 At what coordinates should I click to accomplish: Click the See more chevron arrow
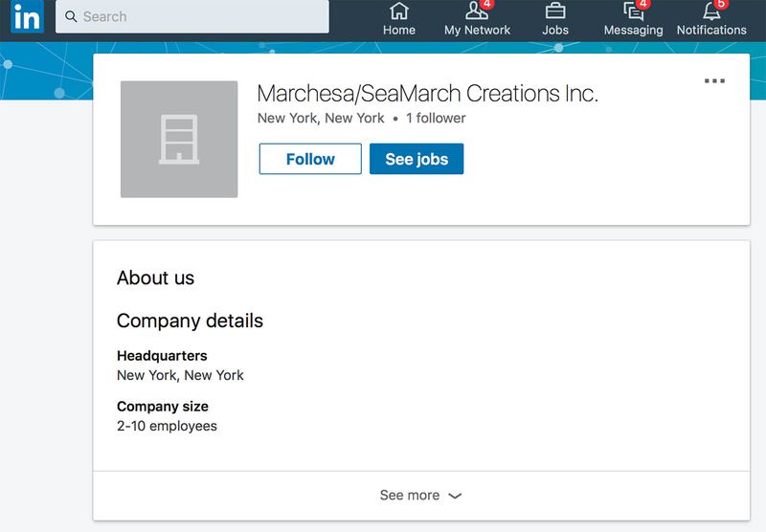coord(455,497)
